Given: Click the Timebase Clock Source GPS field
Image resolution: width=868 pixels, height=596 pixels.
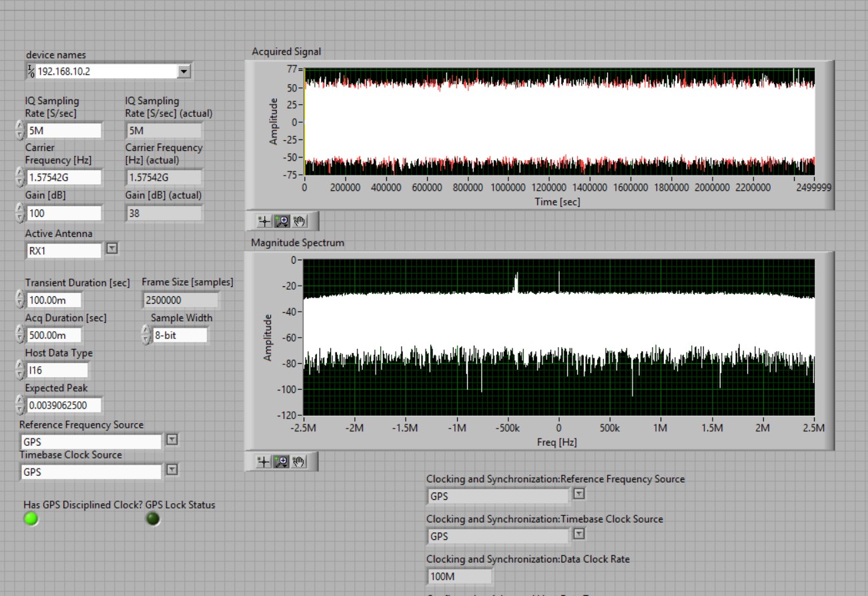Looking at the screenshot, I should click(91, 471).
